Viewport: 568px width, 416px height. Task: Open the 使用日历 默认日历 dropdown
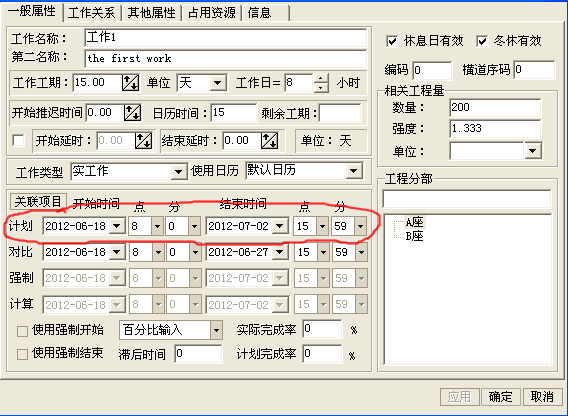[353, 171]
